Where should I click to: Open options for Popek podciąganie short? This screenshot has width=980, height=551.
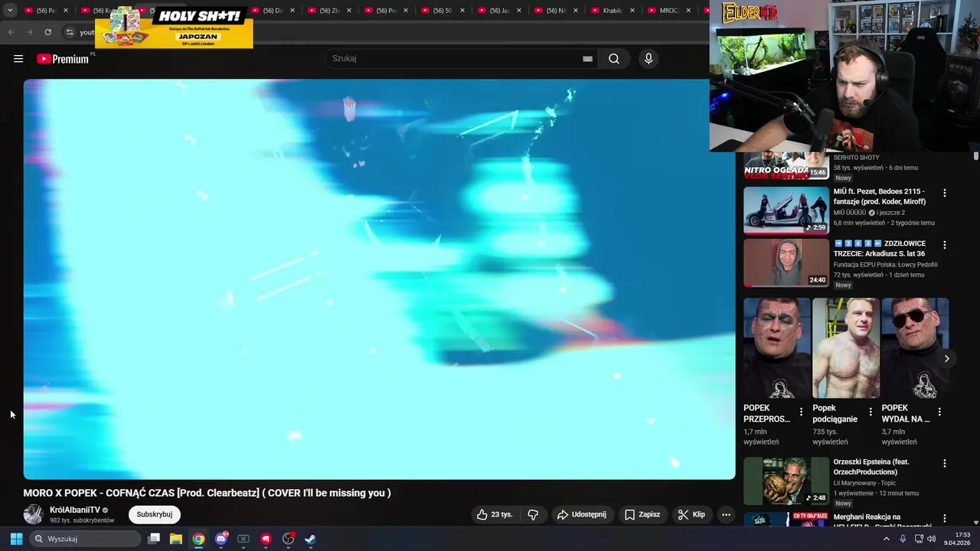[x=871, y=412]
